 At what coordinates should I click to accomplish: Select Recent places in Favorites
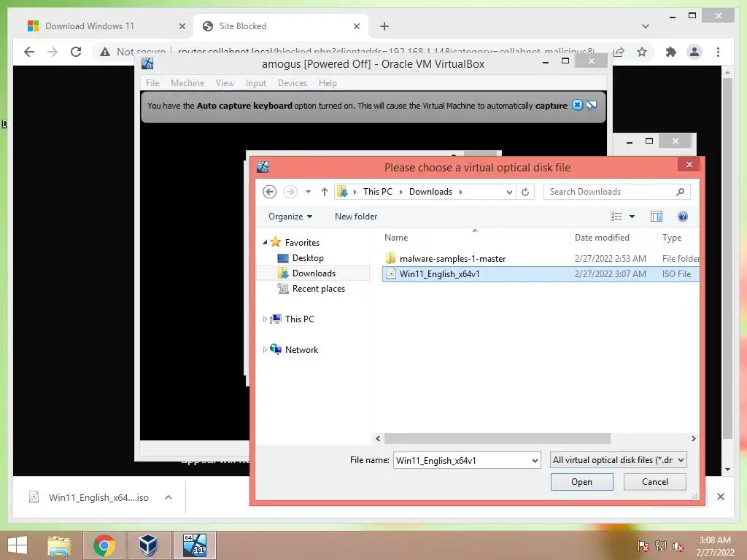(x=318, y=289)
